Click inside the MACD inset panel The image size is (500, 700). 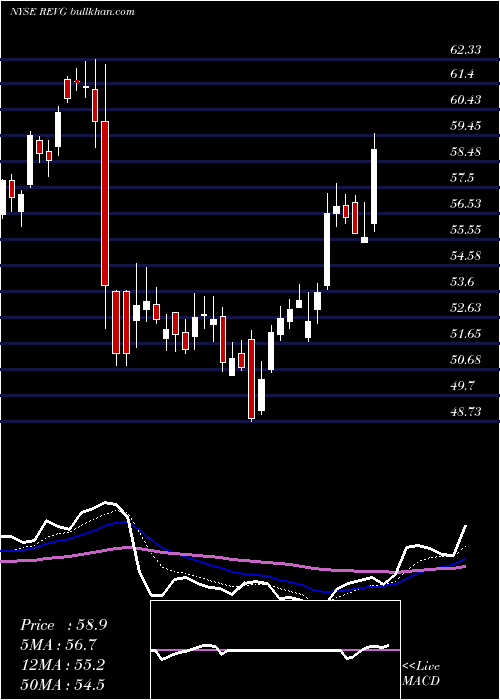click(x=275, y=650)
